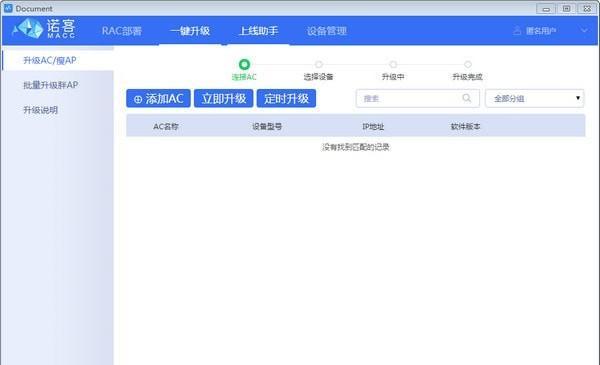
Task: Open the 上线助手 tab
Action: (x=258, y=31)
